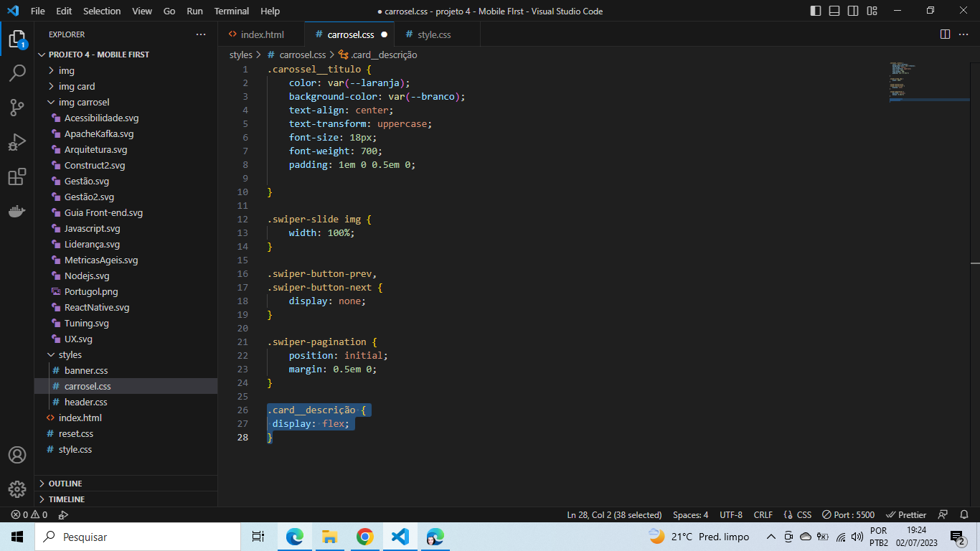Screen dimensions: 980x551
Task: Change the CRLF end of line sequence
Action: click(x=763, y=514)
